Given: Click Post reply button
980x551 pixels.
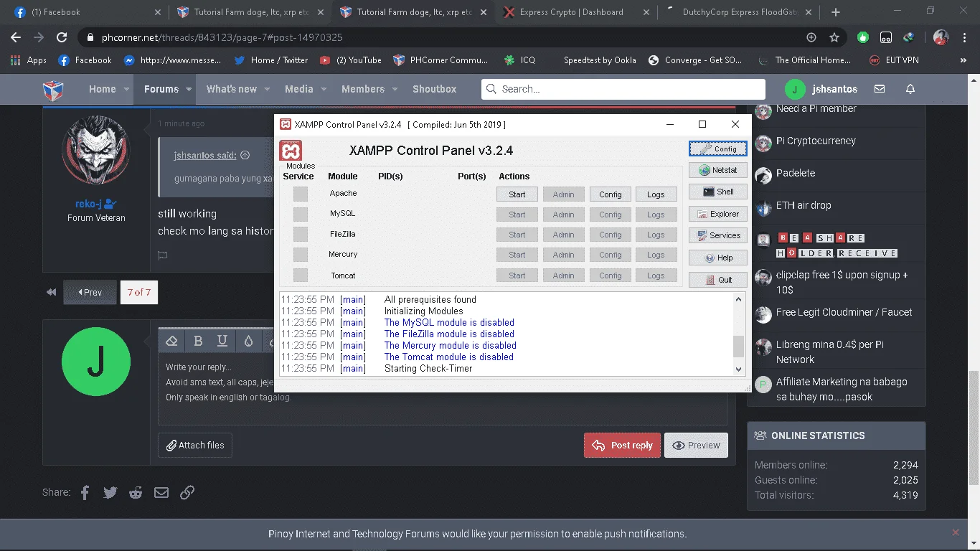Looking at the screenshot, I should pyautogui.click(x=623, y=445).
